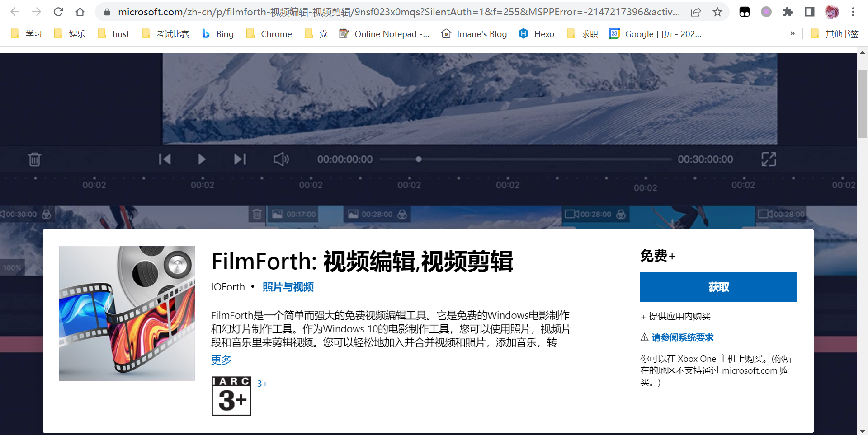The width and height of the screenshot is (868, 435).
Task: Open the browser home page
Action: click(80, 12)
